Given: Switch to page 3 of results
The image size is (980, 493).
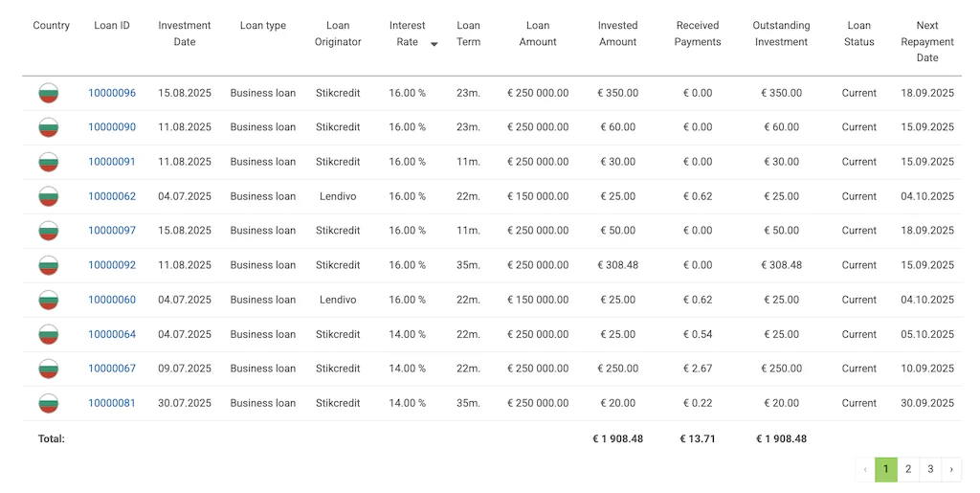Looking at the screenshot, I should click(930, 469).
